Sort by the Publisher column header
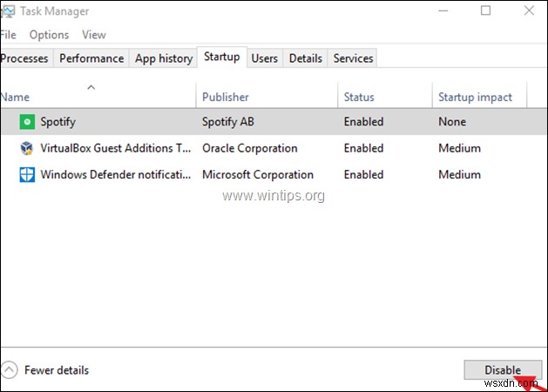The height and width of the screenshot is (392, 548). point(267,95)
